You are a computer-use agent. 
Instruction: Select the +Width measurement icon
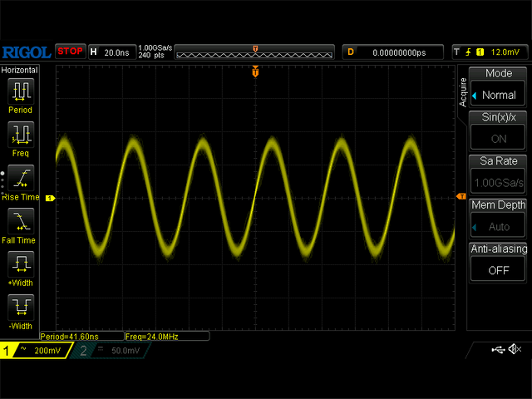tap(21, 264)
